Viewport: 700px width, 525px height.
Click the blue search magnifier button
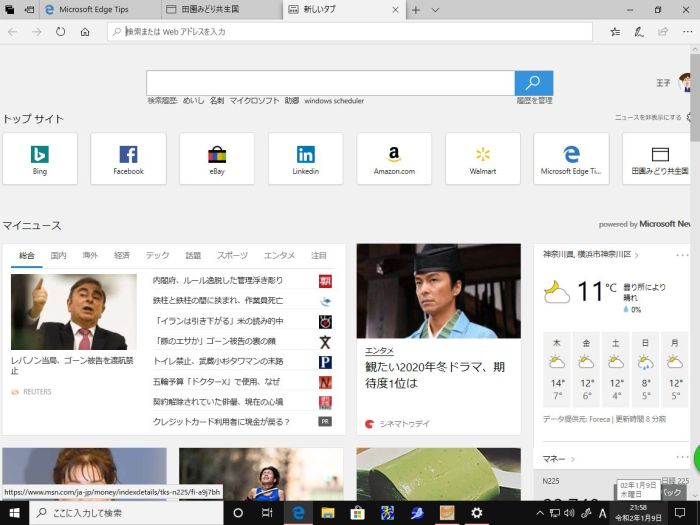[533, 83]
